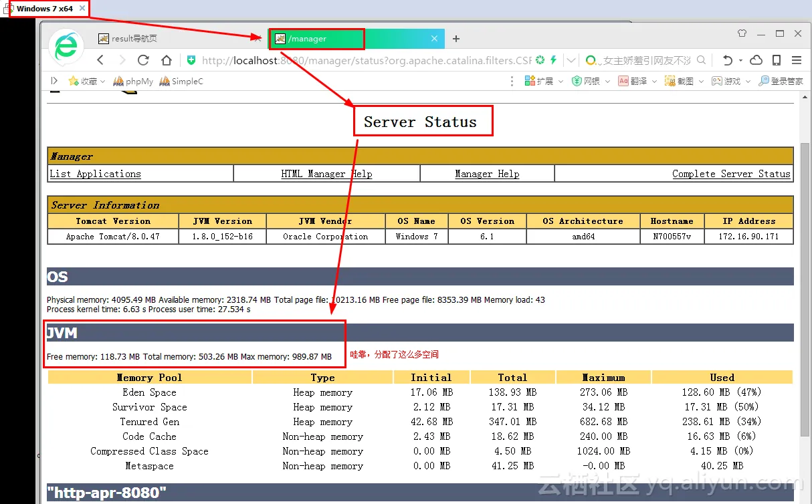
Task: Click the green shield security icon
Action: click(x=191, y=60)
